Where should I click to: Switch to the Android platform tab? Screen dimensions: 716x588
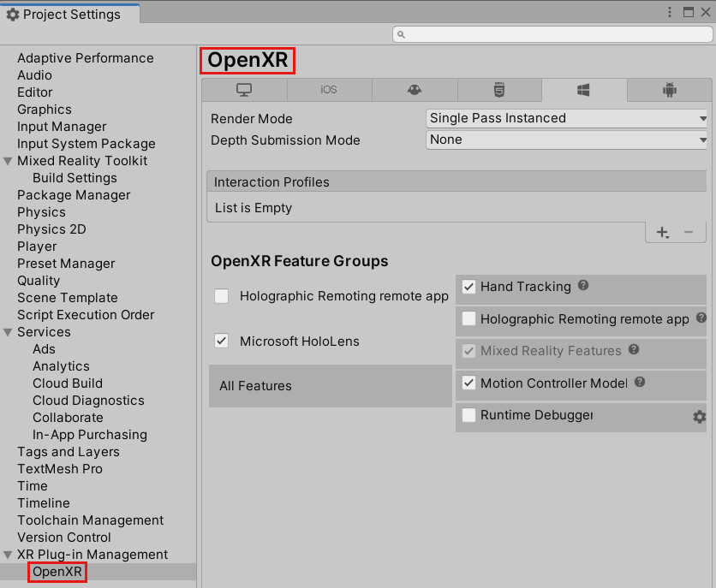click(x=670, y=90)
